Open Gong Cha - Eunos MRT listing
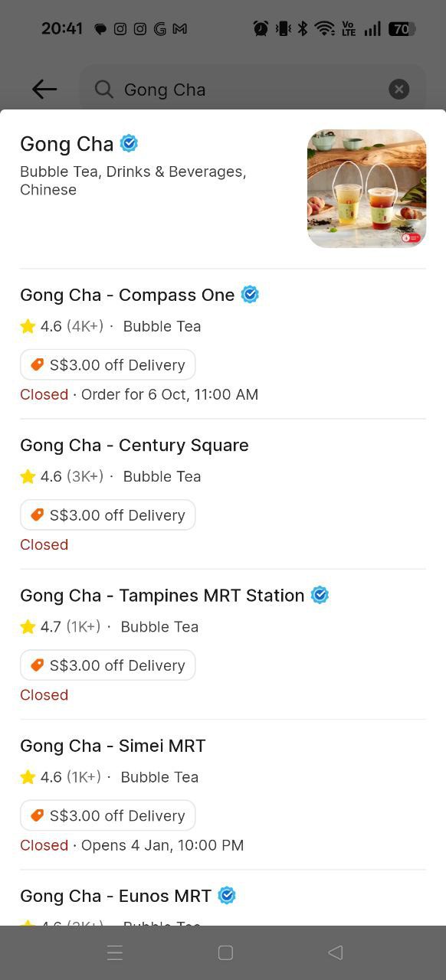Screen dimensions: 446x980 pos(115,895)
